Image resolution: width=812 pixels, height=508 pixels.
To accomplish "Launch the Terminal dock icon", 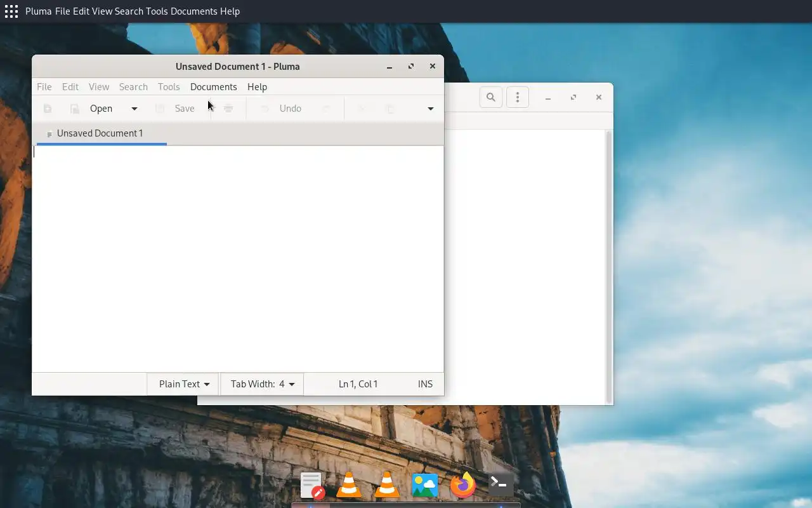I will point(500,485).
